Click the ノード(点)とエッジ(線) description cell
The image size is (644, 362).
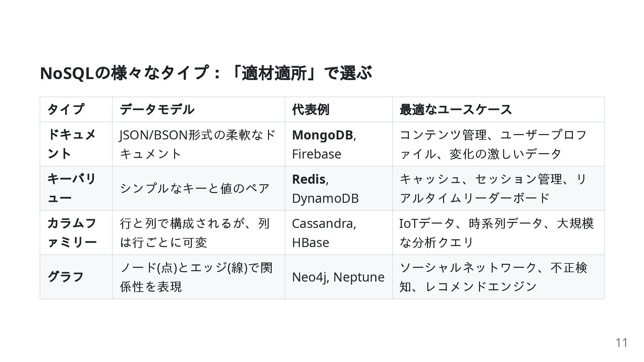click(199, 277)
